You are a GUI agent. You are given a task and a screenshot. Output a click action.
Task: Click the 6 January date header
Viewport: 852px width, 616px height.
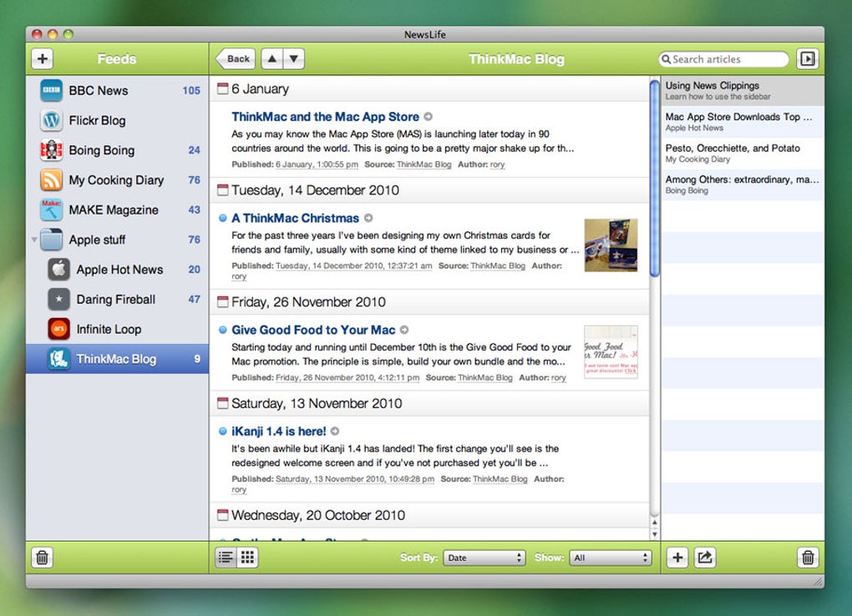pos(430,88)
